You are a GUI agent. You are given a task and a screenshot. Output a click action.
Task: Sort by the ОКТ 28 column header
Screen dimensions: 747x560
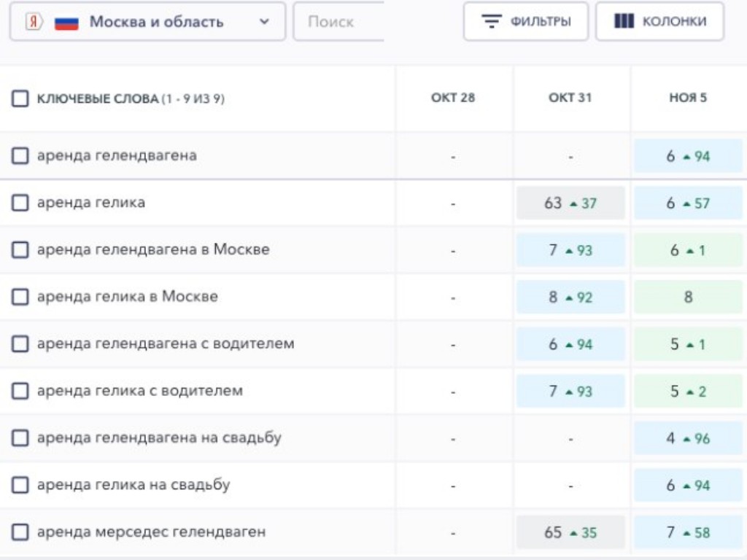coord(453,98)
